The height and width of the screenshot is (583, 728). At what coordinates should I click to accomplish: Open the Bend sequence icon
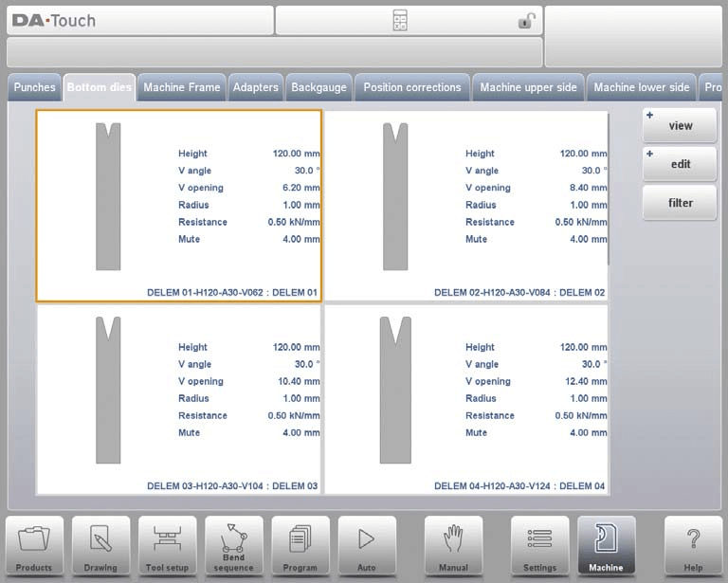point(234,546)
